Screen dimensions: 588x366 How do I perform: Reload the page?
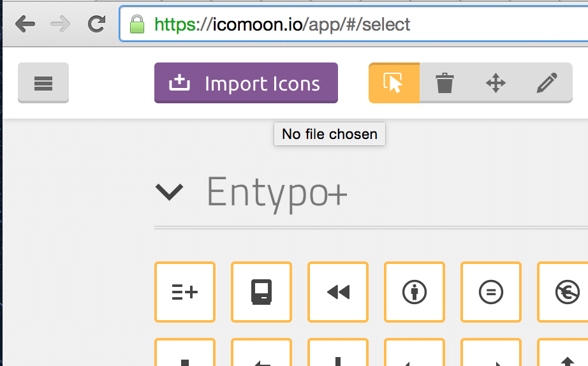(96, 25)
